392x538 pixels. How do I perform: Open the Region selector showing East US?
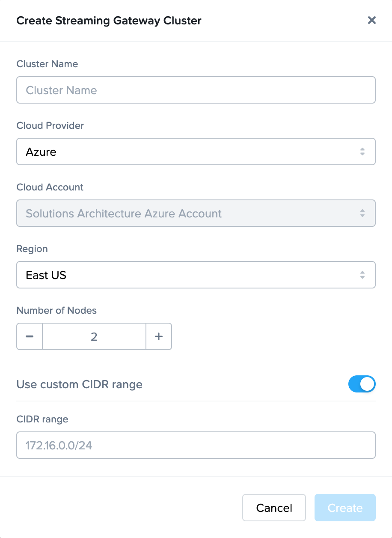(x=196, y=275)
